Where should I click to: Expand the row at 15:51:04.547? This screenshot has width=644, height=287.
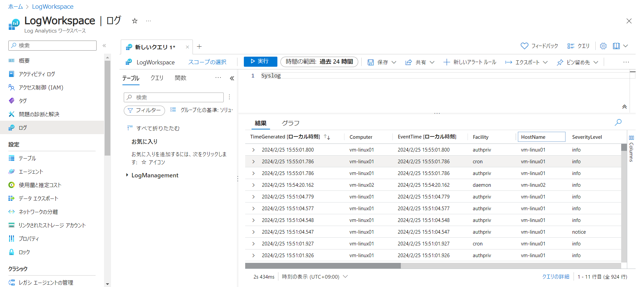tap(253, 232)
